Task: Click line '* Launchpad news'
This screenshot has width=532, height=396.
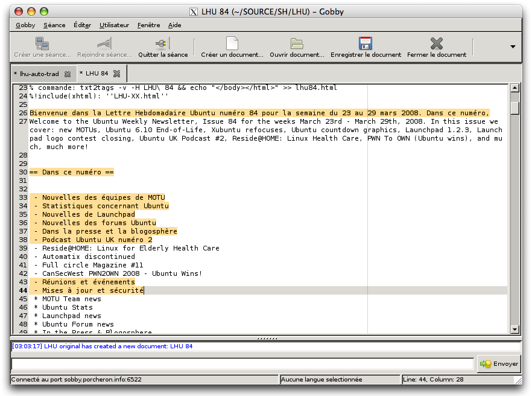Action: pos(68,316)
